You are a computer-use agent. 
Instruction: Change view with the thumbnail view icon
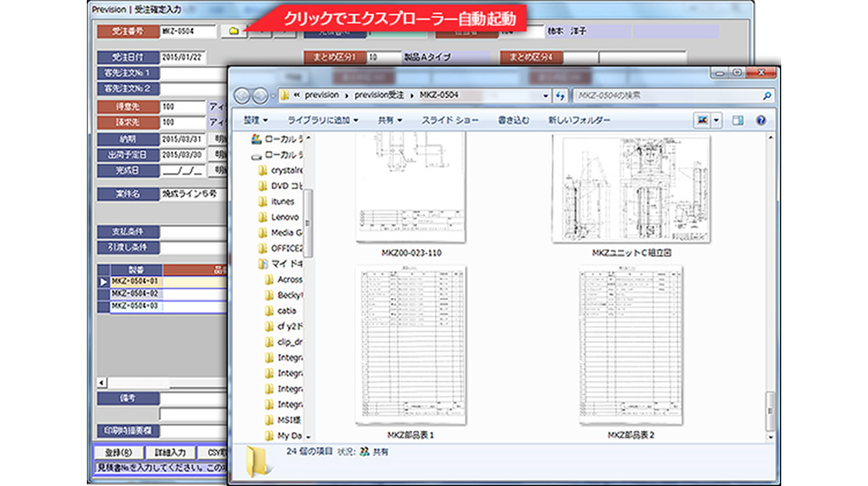[x=702, y=120]
